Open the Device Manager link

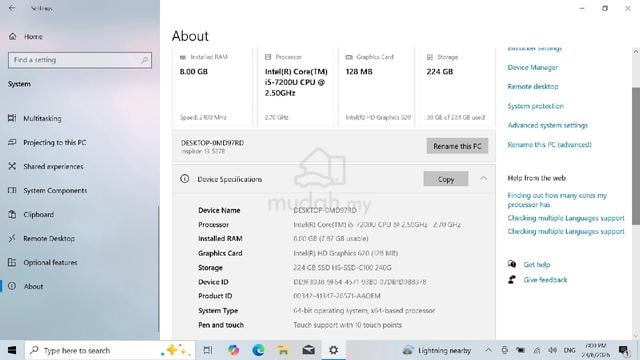[x=533, y=67]
